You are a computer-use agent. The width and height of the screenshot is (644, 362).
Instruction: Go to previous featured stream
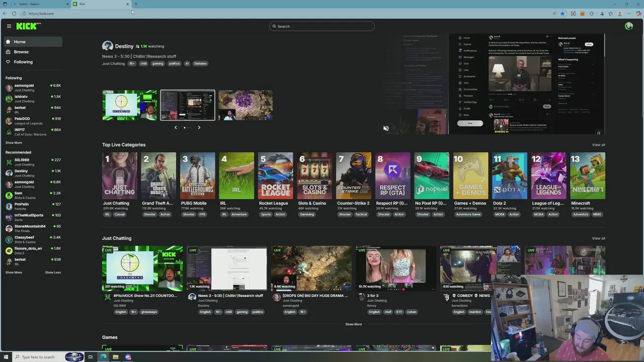point(176,128)
